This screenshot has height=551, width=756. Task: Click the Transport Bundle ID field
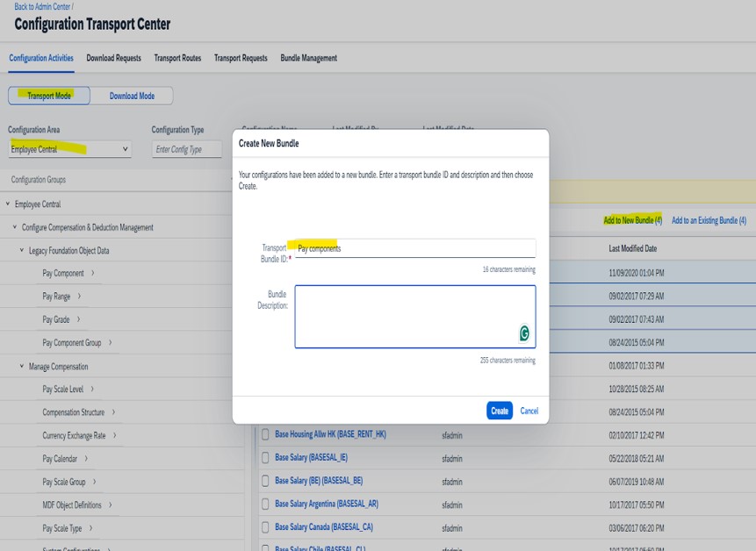415,248
